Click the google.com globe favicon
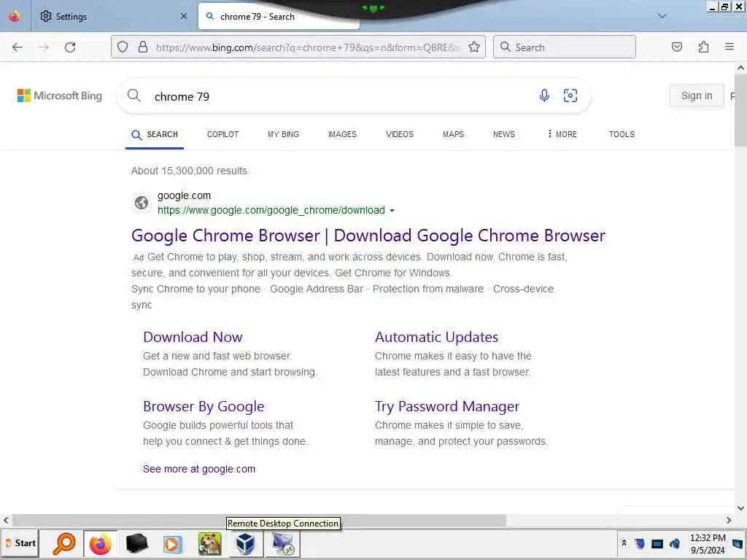Screen dimensions: 747x560 click(141, 203)
